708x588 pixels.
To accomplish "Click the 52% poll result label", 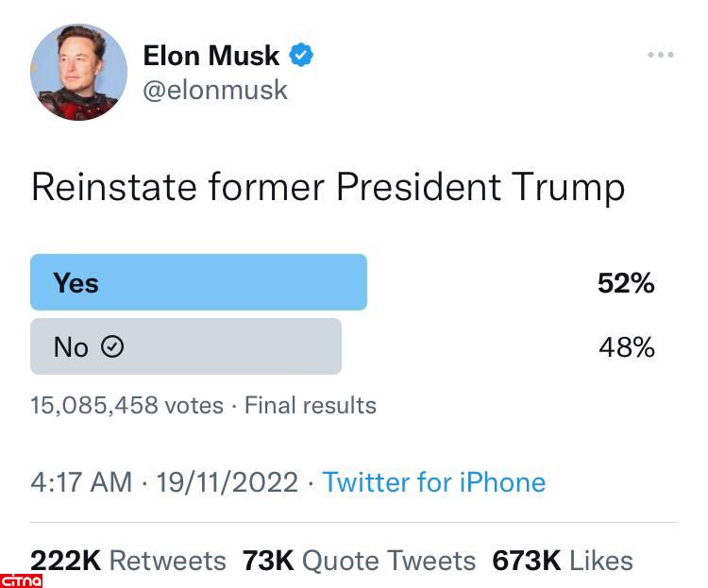I will (x=626, y=283).
